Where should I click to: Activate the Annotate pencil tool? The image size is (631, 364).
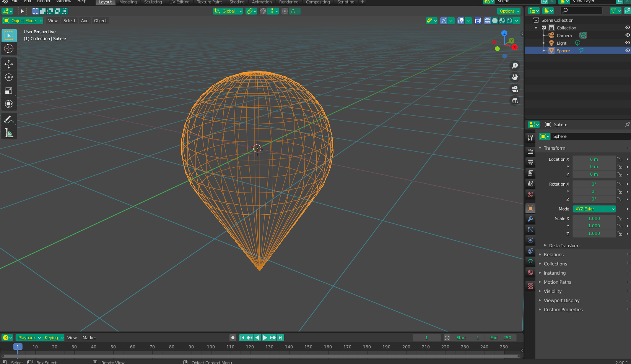click(9, 120)
